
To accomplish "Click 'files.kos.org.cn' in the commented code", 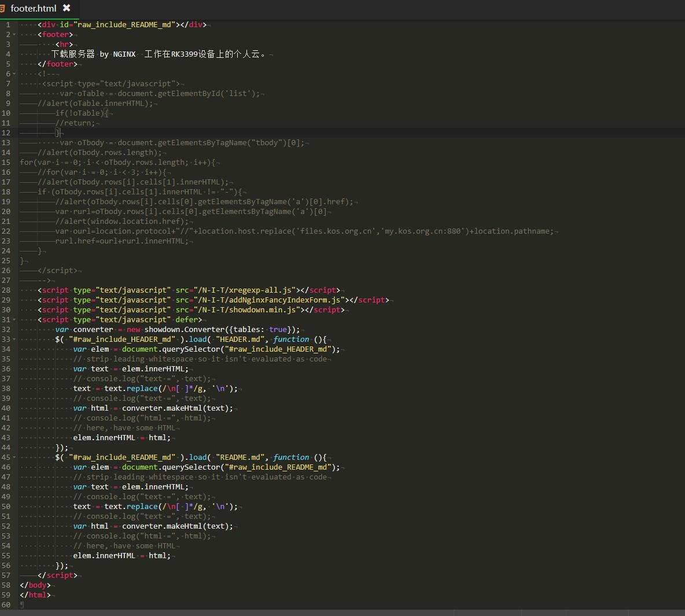I will [x=336, y=231].
